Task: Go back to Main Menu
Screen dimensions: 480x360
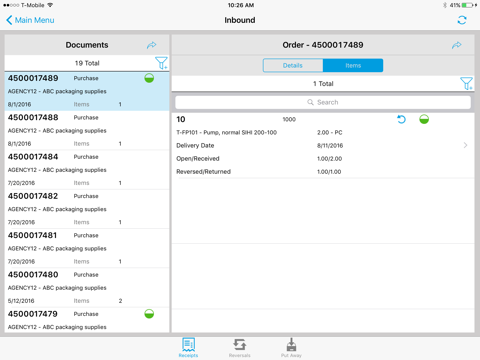Action: click(30, 20)
